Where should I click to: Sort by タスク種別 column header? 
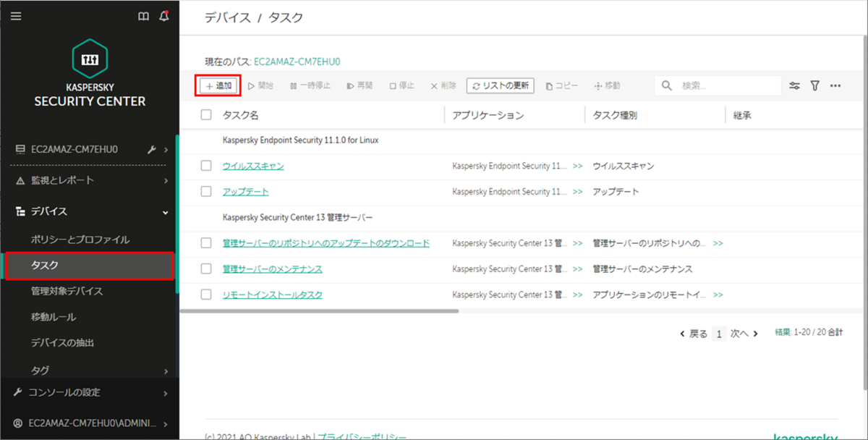pos(615,115)
